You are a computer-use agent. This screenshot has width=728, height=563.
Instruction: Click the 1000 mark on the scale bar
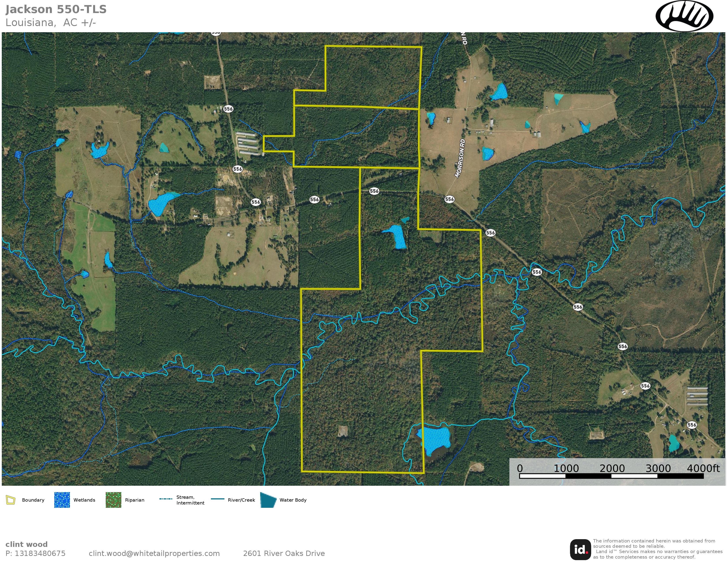pos(566,468)
